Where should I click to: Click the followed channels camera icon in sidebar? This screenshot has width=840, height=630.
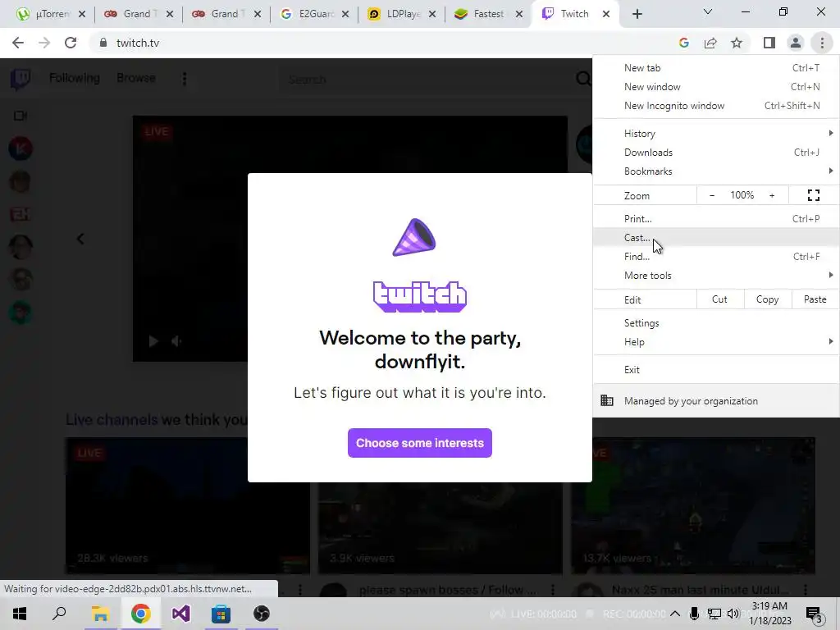click(x=21, y=116)
